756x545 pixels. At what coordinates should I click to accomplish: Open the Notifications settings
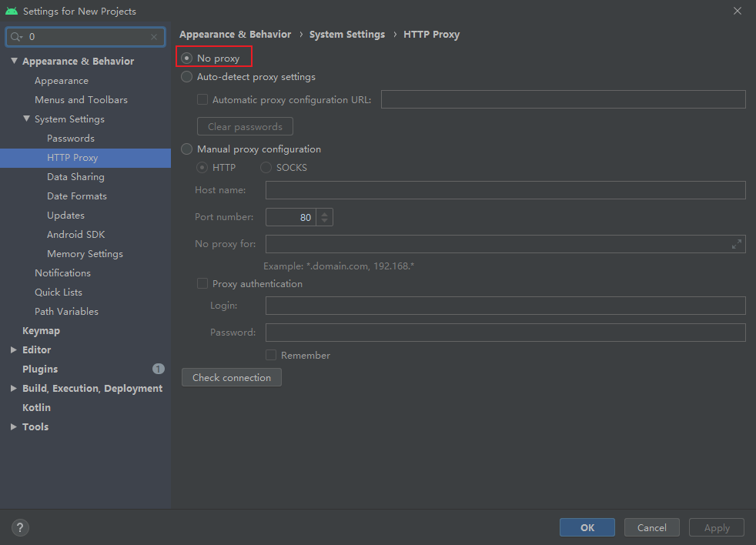coord(62,273)
